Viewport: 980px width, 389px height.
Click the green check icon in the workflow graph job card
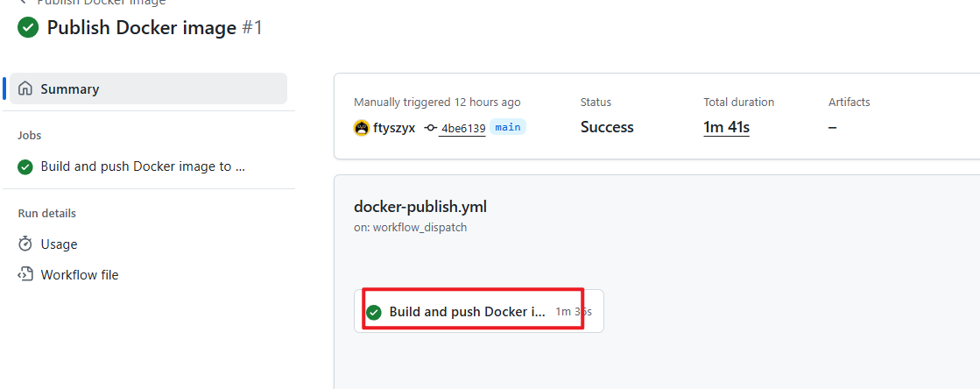pos(374,312)
